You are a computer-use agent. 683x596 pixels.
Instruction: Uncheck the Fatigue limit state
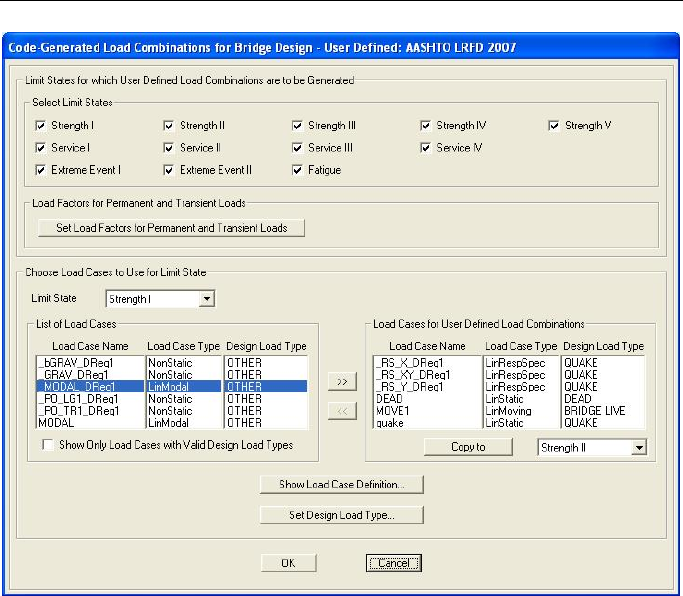(297, 170)
